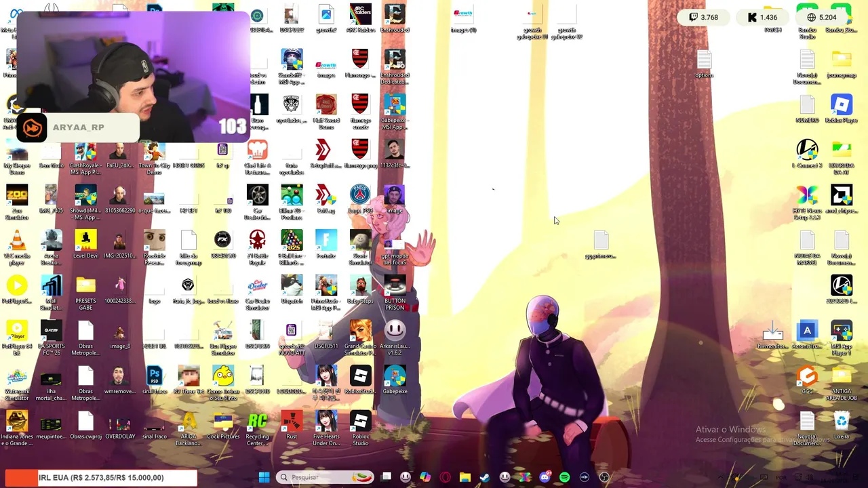Image resolution: width=868 pixels, height=488 pixels.
Task: Open the Cock Pictures folder
Action: click(x=223, y=425)
